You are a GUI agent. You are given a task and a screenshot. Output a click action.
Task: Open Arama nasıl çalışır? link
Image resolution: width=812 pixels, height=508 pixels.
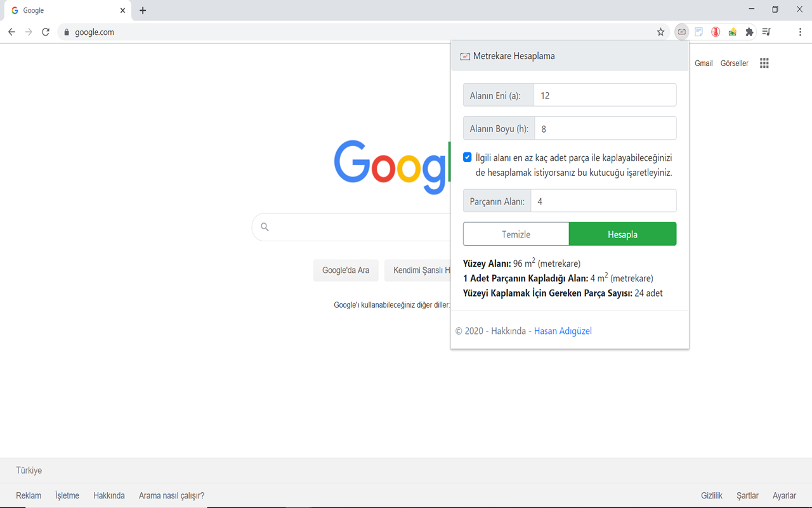171,495
